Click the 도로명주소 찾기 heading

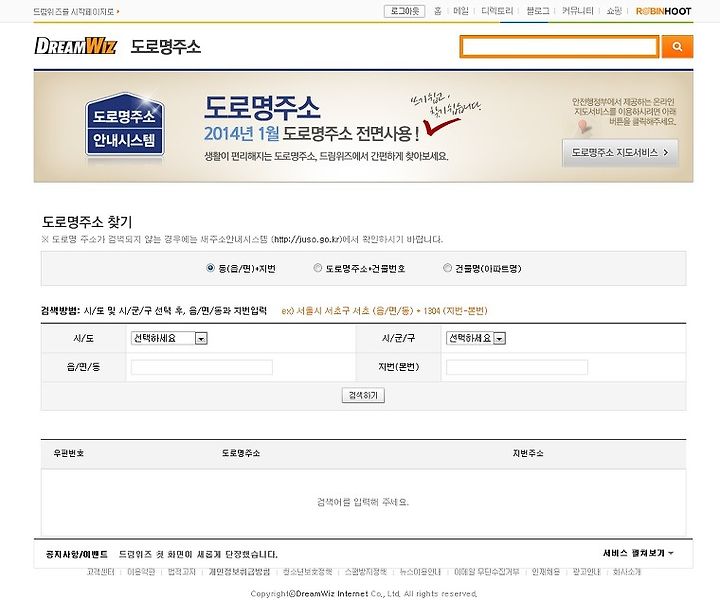[87, 222]
